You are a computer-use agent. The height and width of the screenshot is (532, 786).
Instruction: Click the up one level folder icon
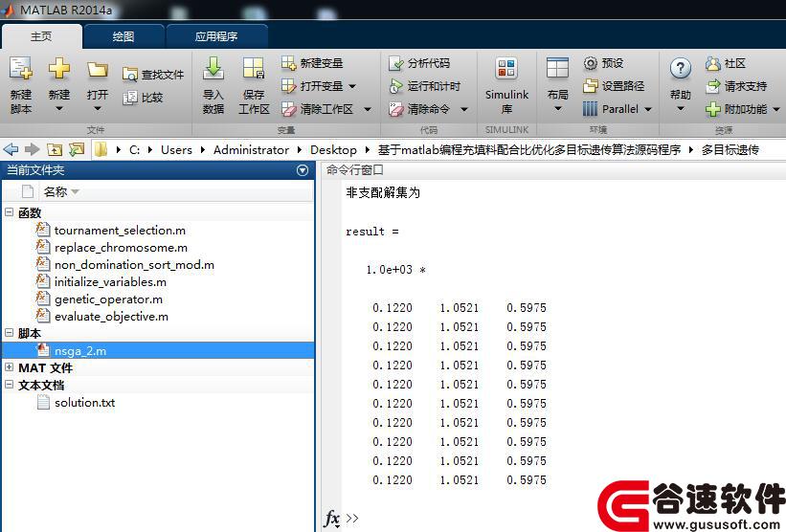pyautogui.click(x=55, y=149)
